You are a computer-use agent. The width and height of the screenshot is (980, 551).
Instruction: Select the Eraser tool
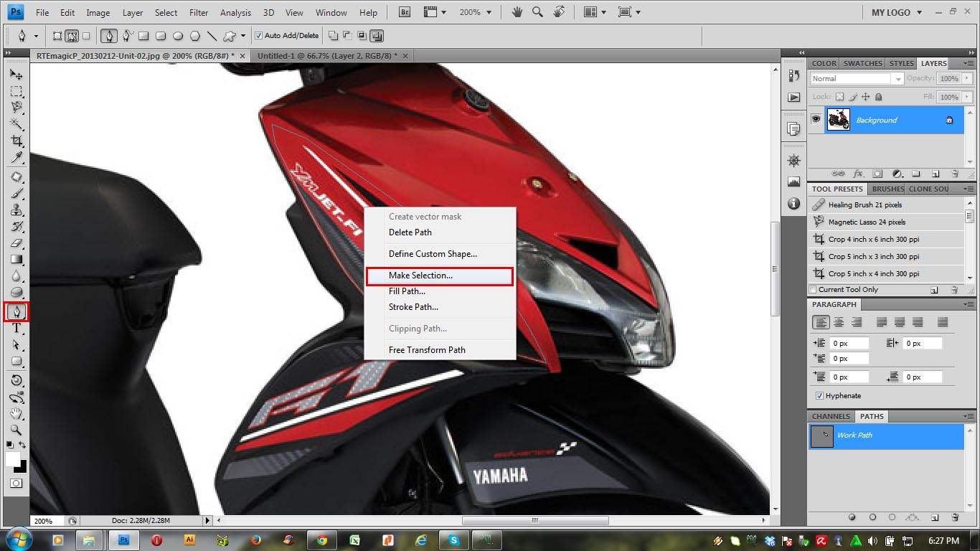16,243
